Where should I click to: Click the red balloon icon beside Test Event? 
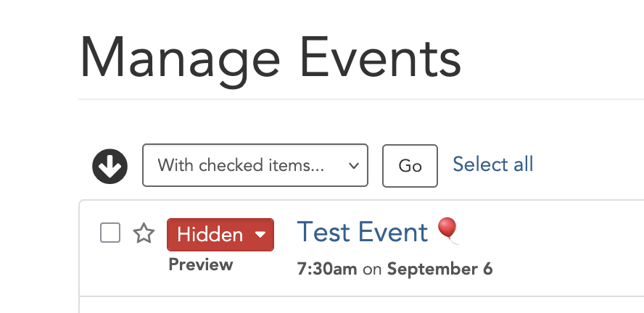[448, 231]
